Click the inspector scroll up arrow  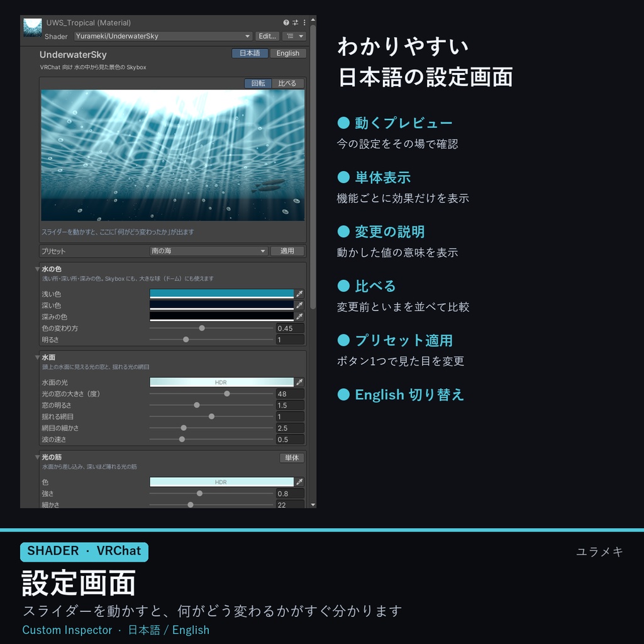(x=313, y=19)
